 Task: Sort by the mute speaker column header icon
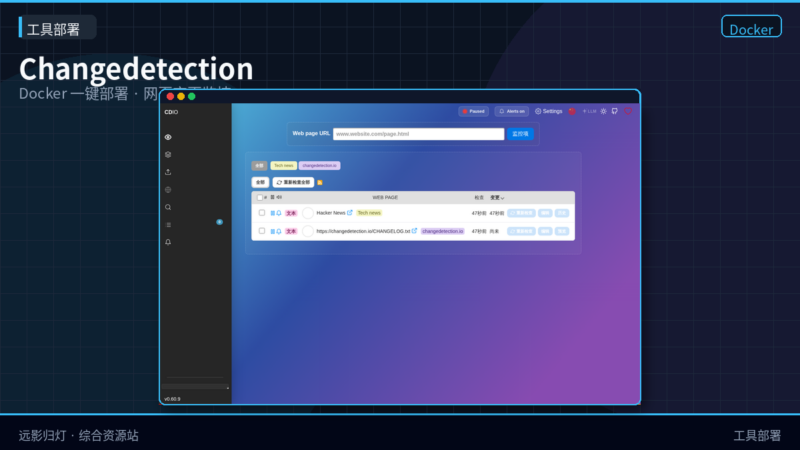coord(279,197)
